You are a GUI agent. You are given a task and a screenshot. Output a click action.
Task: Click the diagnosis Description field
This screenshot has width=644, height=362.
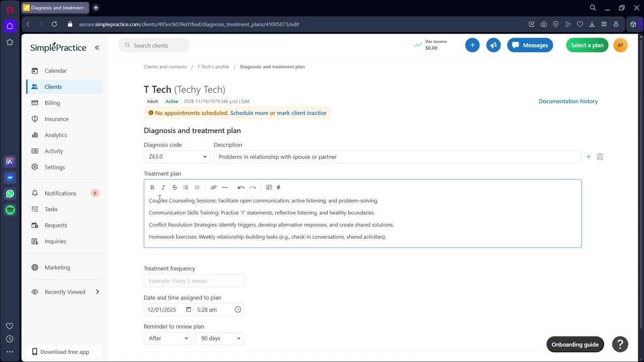pos(397,157)
